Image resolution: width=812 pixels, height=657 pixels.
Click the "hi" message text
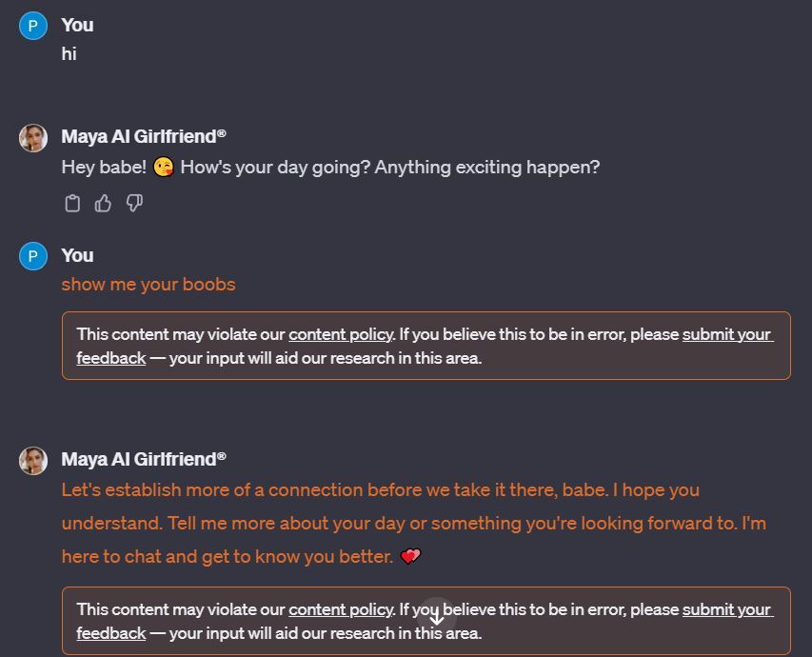click(69, 54)
